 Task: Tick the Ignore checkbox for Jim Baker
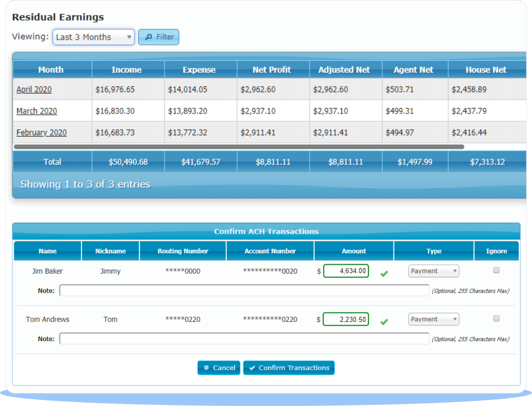[496, 270]
